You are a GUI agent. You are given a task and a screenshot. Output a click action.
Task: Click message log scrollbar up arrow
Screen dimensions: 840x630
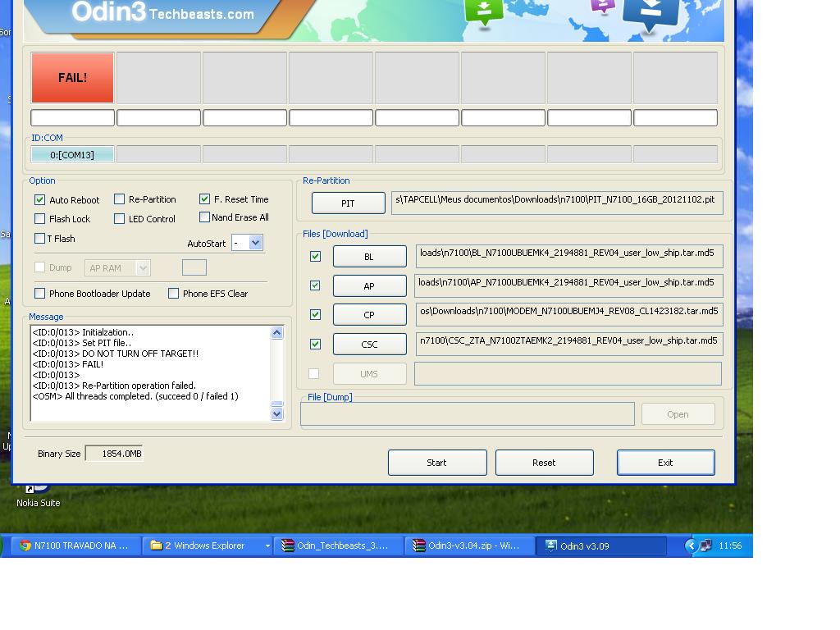click(277, 333)
